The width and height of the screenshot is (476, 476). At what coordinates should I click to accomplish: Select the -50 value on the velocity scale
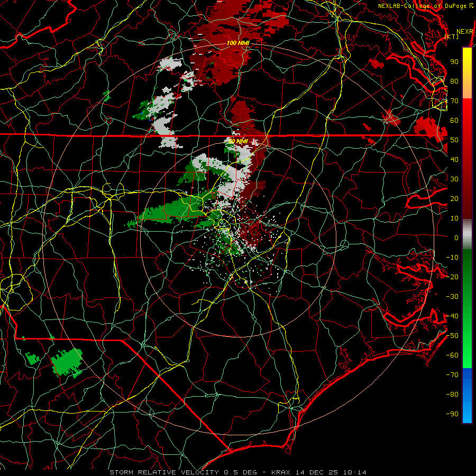[x=452, y=336]
